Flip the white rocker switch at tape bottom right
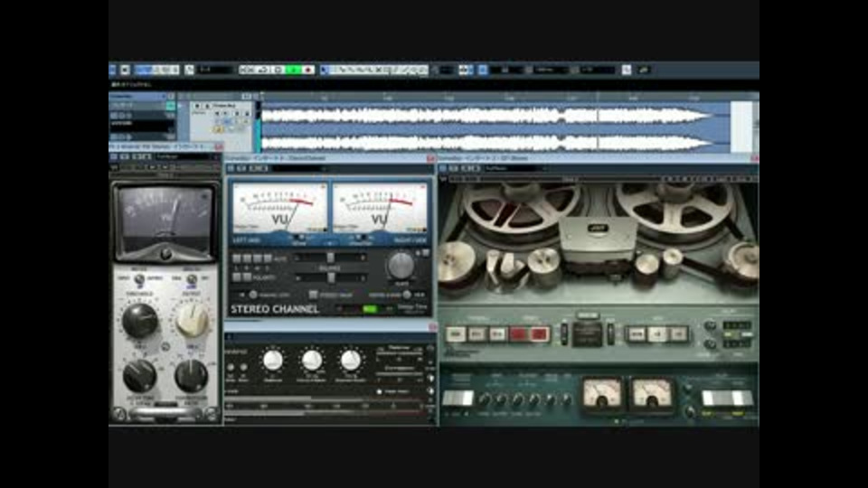This screenshot has width=868, height=488. (727, 398)
